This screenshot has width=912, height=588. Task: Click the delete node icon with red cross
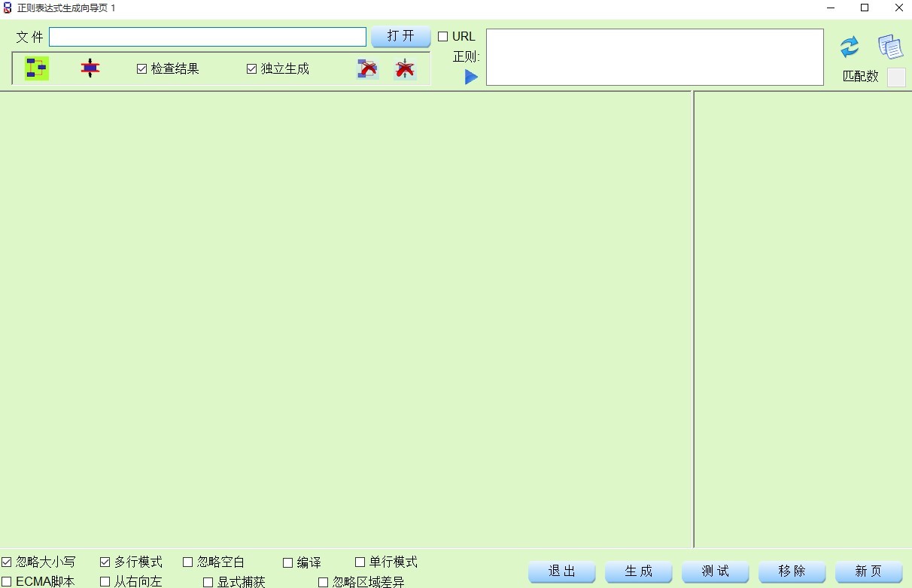[367, 68]
